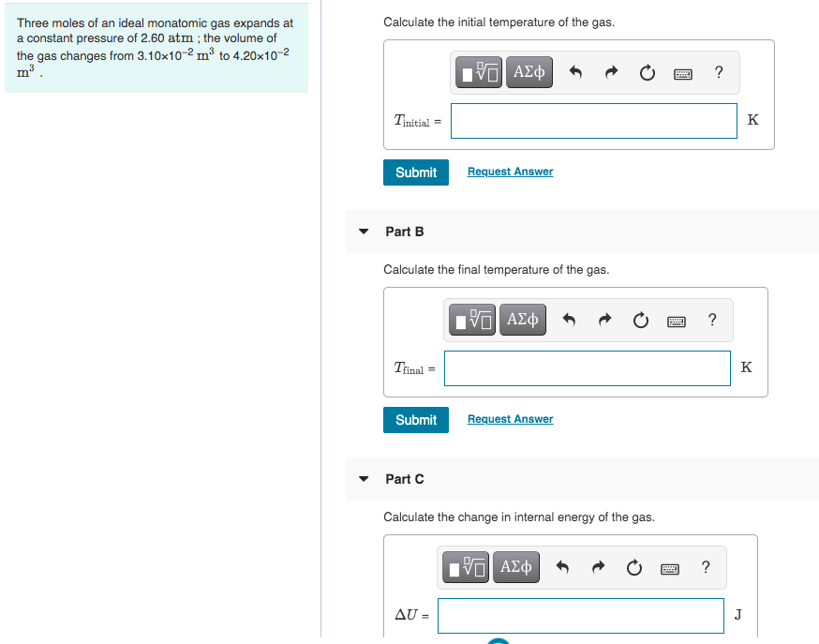819x644 pixels.
Task: Click the help question mark in Part A toolbar
Action: [x=718, y=72]
